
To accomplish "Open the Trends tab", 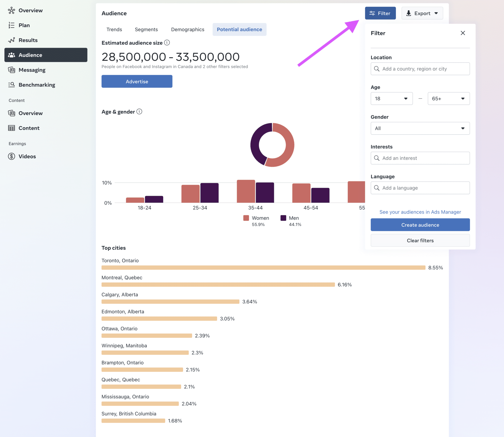I will point(114,29).
